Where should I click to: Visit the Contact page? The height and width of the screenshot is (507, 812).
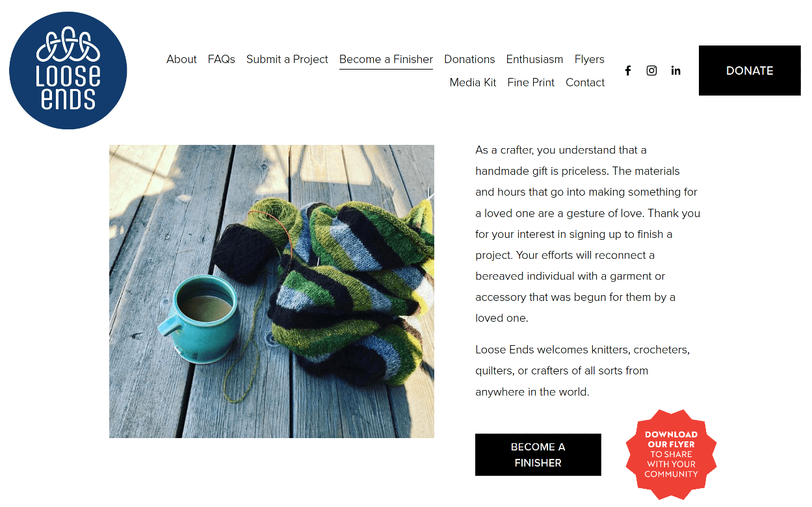coord(585,83)
